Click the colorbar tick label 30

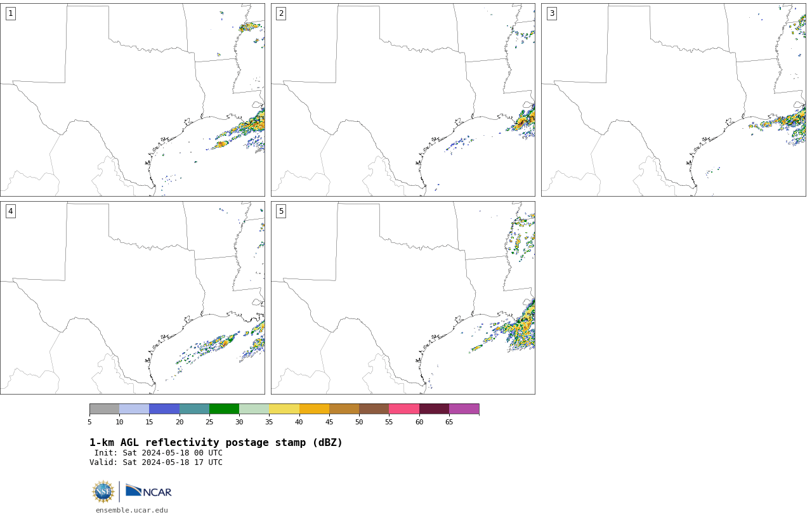click(239, 422)
